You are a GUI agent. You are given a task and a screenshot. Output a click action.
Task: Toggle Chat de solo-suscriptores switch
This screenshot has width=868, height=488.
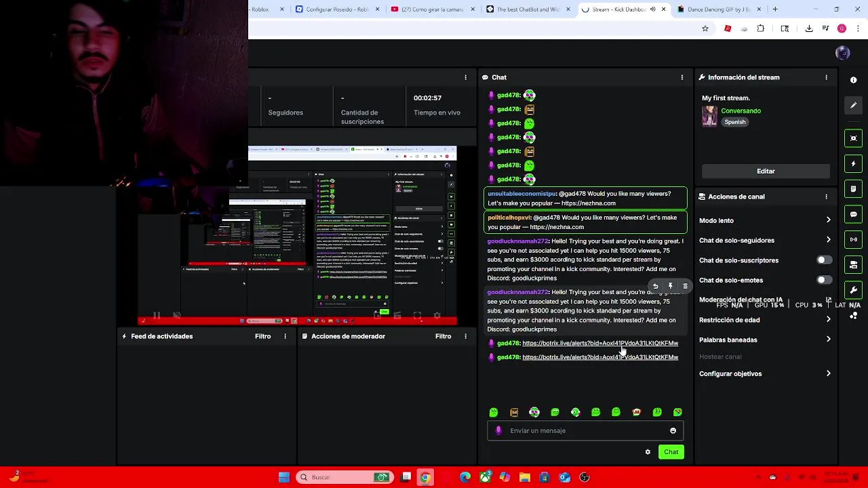pyautogui.click(x=823, y=260)
